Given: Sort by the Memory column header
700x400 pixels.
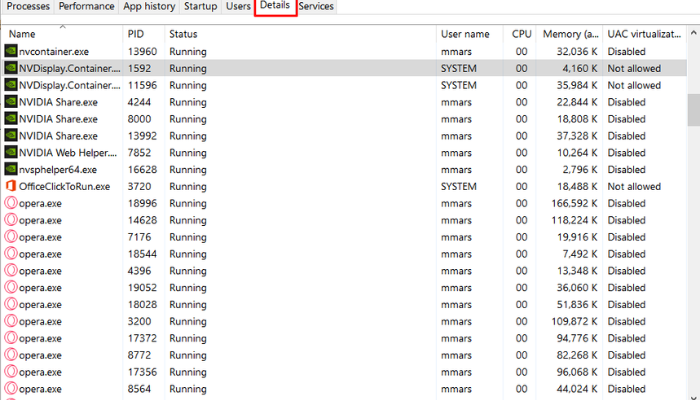Looking at the screenshot, I should pyautogui.click(x=569, y=34).
